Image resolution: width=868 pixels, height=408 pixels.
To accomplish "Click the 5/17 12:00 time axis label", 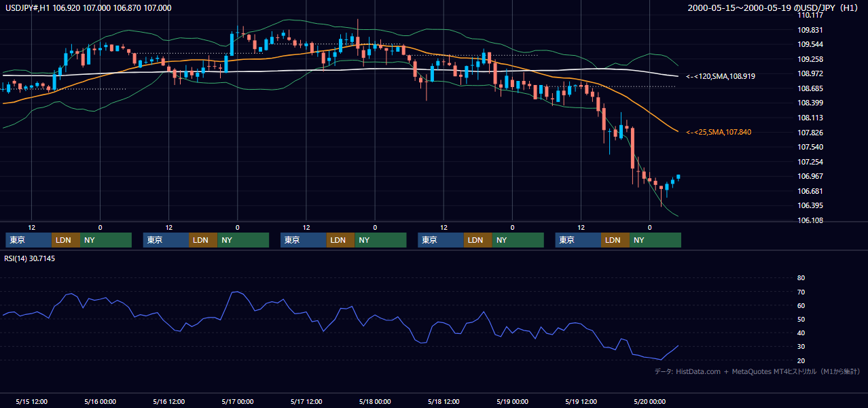I will pyautogui.click(x=306, y=401).
